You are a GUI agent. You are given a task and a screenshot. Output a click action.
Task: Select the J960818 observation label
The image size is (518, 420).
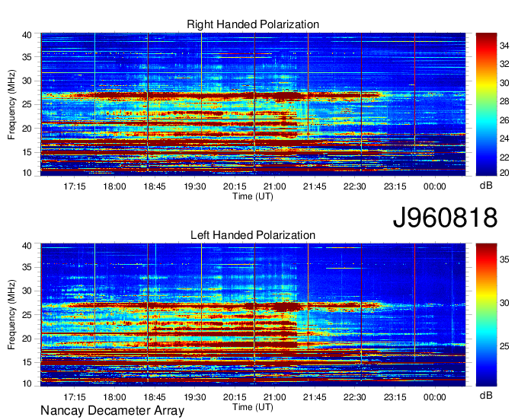(445, 218)
